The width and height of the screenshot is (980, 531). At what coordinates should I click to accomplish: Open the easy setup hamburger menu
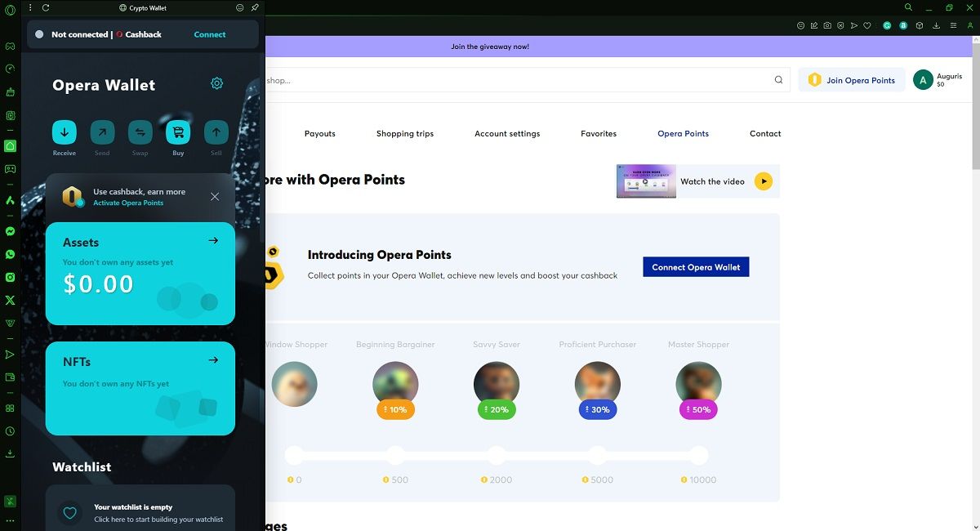pyautogui.click(x=953, y=25)
